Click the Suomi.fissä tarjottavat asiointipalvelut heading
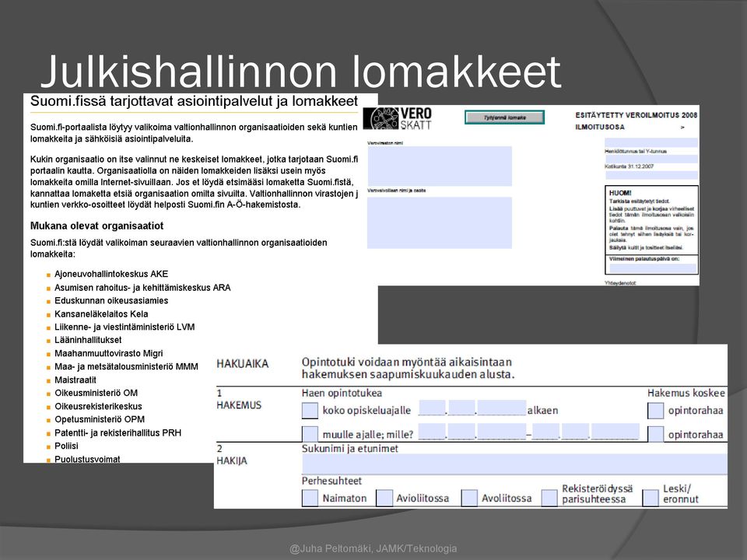Viewport: 747px width, 560px height. [x=194, y=101]
